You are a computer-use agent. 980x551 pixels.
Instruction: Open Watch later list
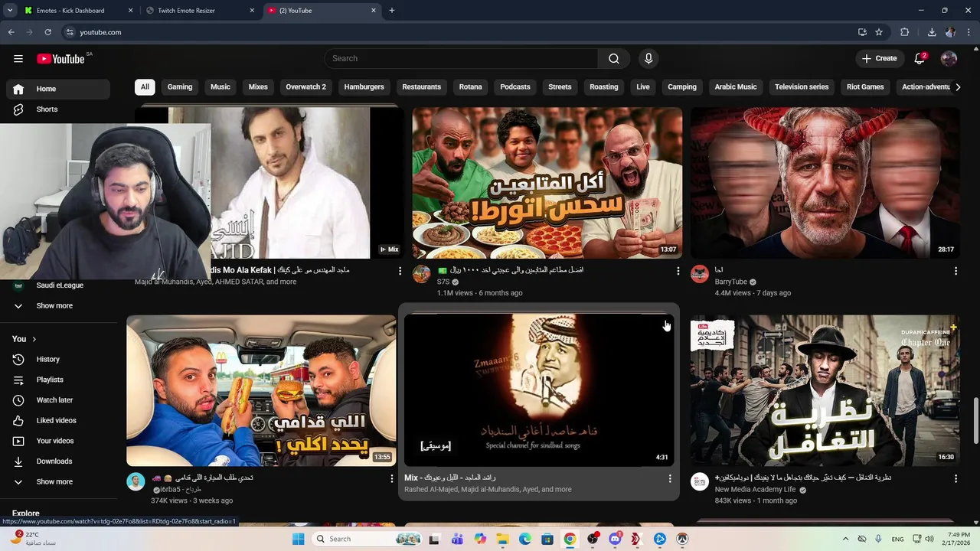58,399
